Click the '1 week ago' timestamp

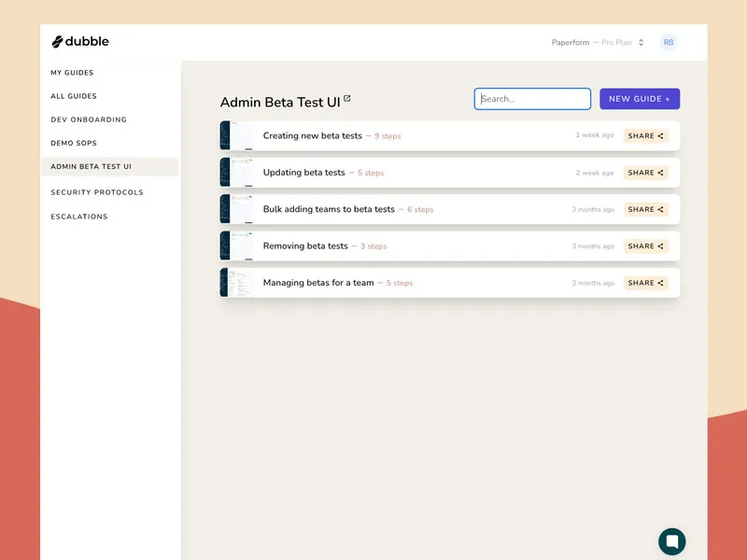pos(595,135)
